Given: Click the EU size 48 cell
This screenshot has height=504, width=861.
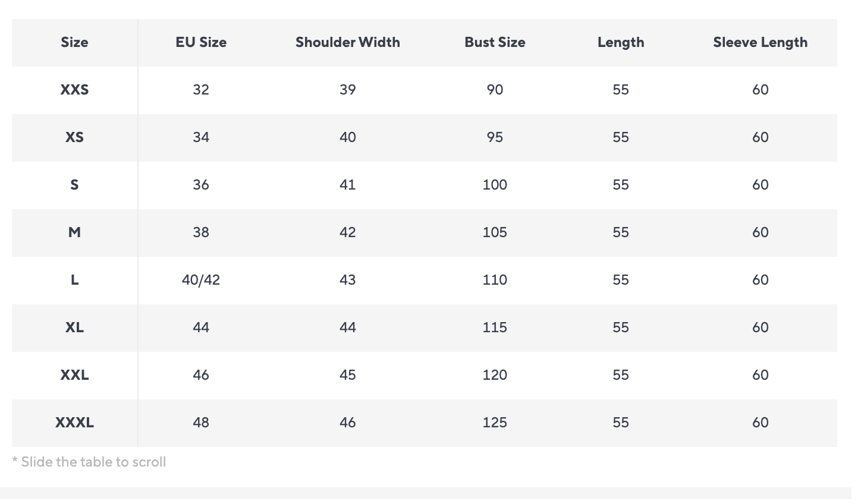Looking at the screenshot, I should 201,423.
